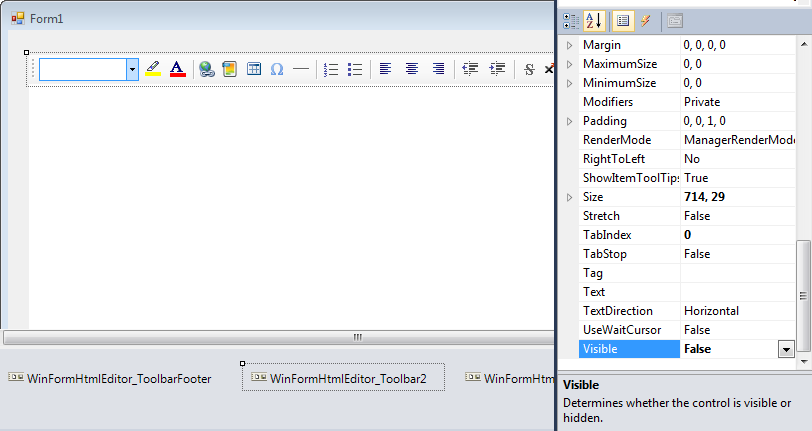Select WinFormHtmlEditor_Toolbar2 component
812x431 pixels.
pos(343,378)
